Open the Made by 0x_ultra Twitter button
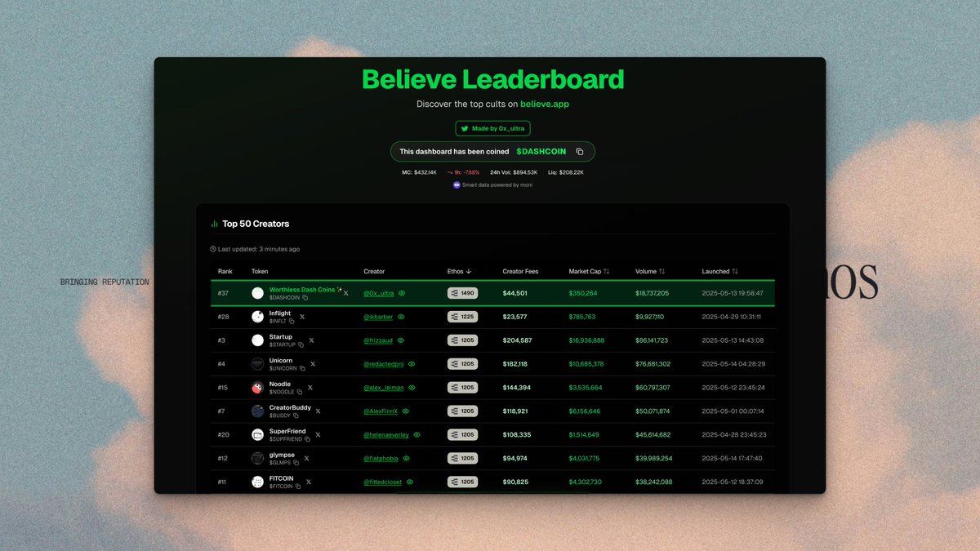 (492, 128)
